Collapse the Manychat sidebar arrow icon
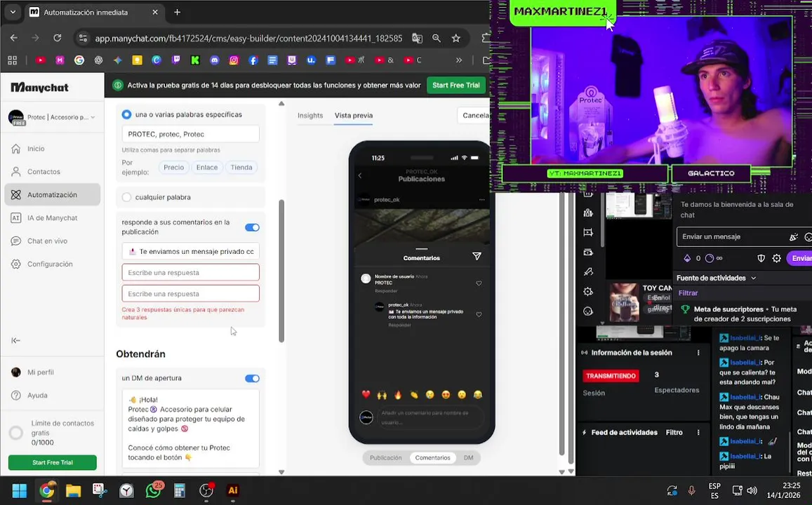The height and width of the screenshot is (505, 812). tap(15, 340)
